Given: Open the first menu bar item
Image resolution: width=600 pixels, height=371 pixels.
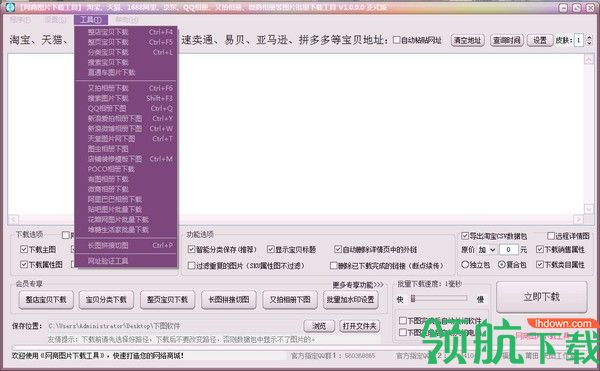Looking at the screenshot, I should [x=20, y=20].
